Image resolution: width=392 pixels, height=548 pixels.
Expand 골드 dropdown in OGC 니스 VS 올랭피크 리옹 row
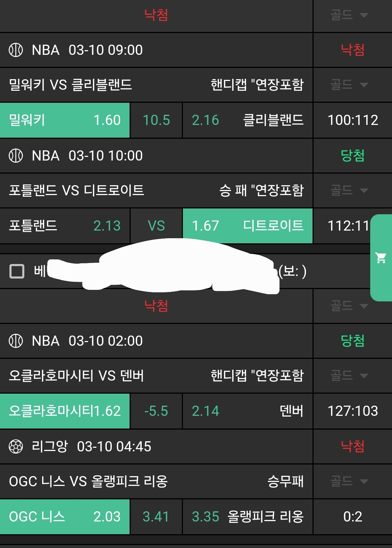pos(349,482)
